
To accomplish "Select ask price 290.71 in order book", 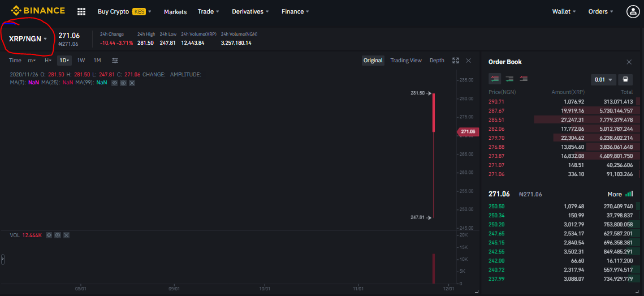I will [x=496, y=101].
